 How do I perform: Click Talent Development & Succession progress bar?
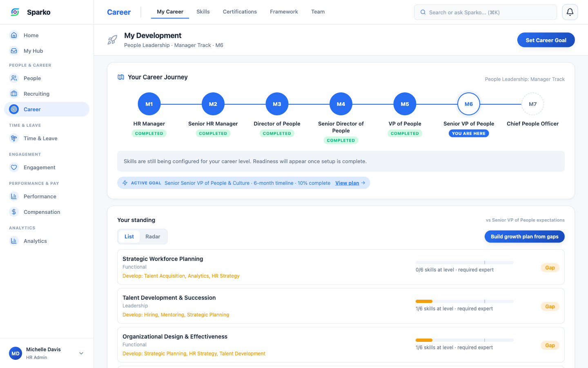[x=465, y=301]
